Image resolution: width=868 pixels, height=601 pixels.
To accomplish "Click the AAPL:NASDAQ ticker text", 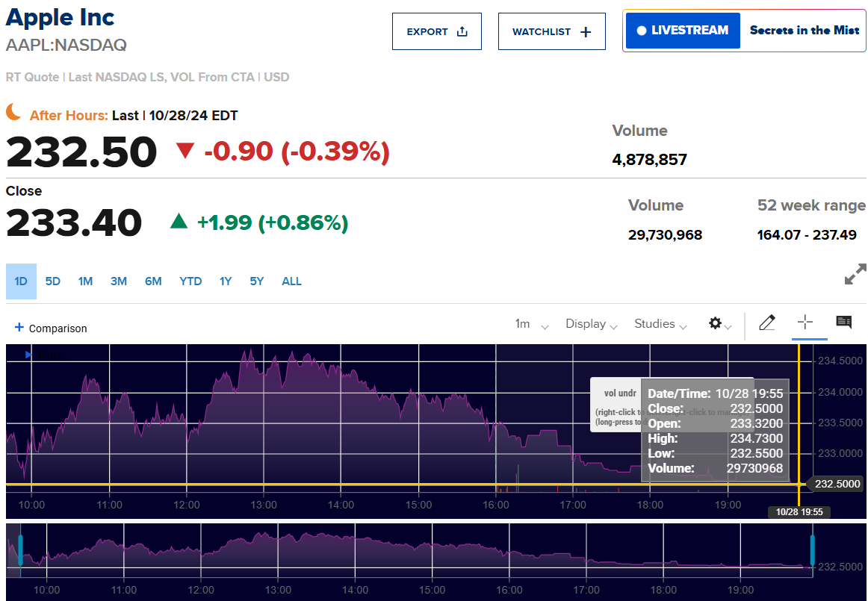I will click(x=66, y=45).
